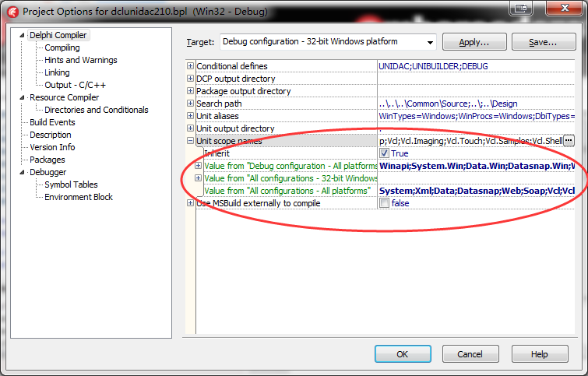The image size is (588, 376).
Task: Click the help mode icon in title bar
Action: pos(520,8)
